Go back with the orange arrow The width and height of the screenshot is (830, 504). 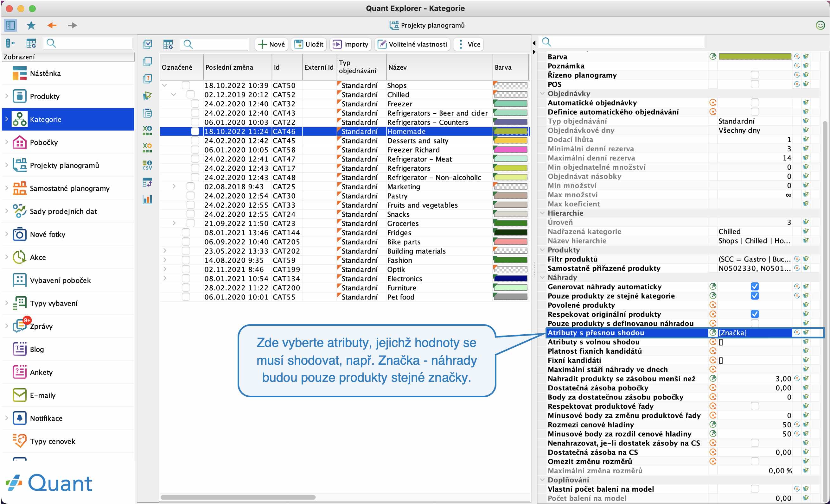click(x=52, y=25)
